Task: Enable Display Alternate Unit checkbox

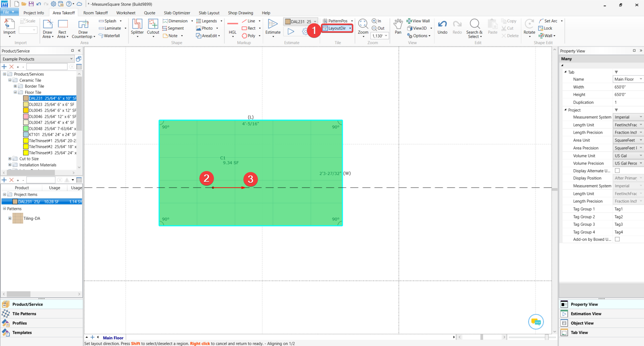Action: click(617, 171)
